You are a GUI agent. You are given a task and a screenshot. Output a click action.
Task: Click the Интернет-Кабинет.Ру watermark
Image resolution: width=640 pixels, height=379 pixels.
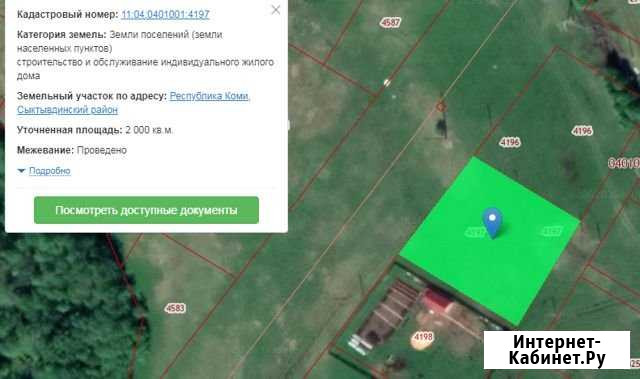pos(557,350)
